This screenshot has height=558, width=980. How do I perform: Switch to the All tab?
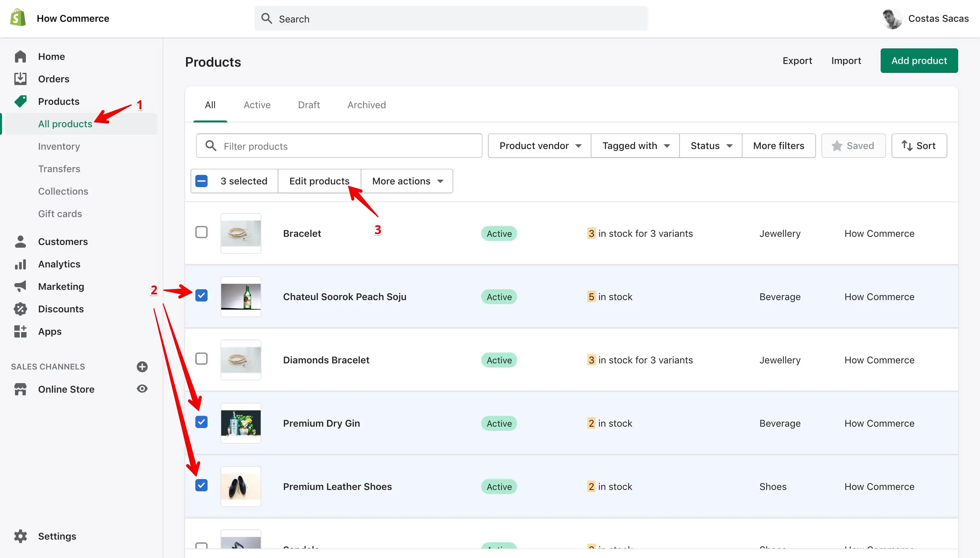coord(210,105)
